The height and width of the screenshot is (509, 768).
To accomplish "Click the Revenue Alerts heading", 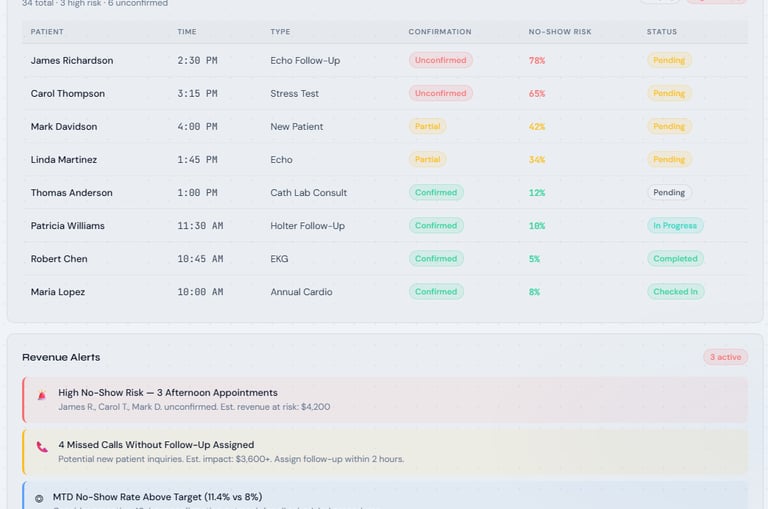I will pos(61,357).
